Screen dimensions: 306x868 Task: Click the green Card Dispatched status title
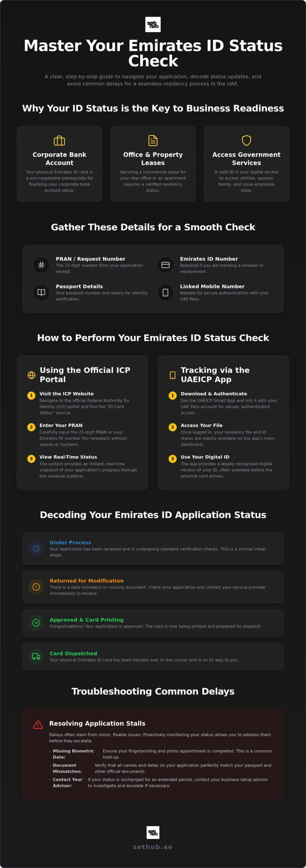tap(73, 653)
